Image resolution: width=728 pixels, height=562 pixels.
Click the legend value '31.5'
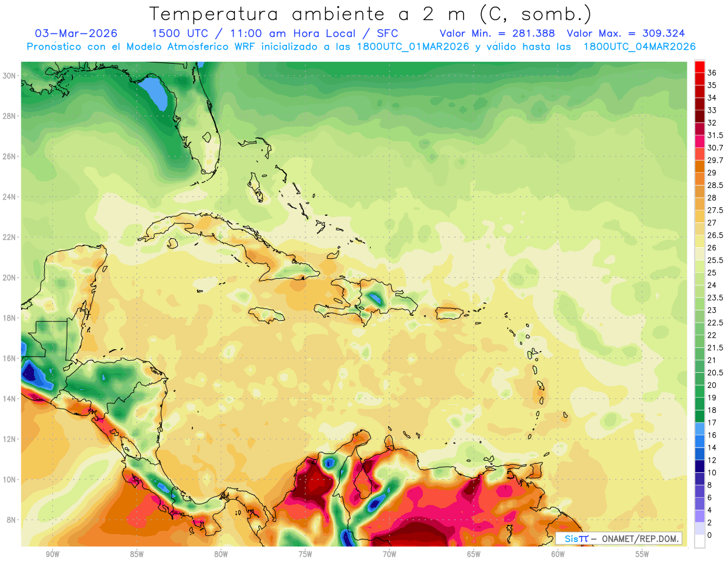[x=715, y=135]
